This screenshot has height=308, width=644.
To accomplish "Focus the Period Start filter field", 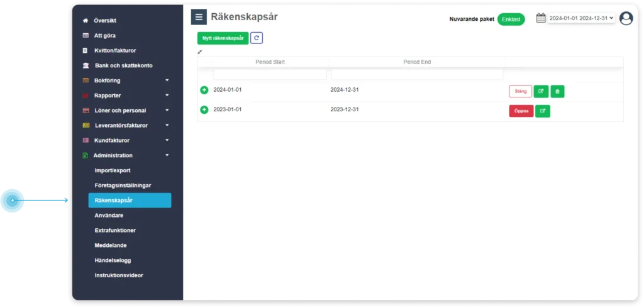I will 270,74.
